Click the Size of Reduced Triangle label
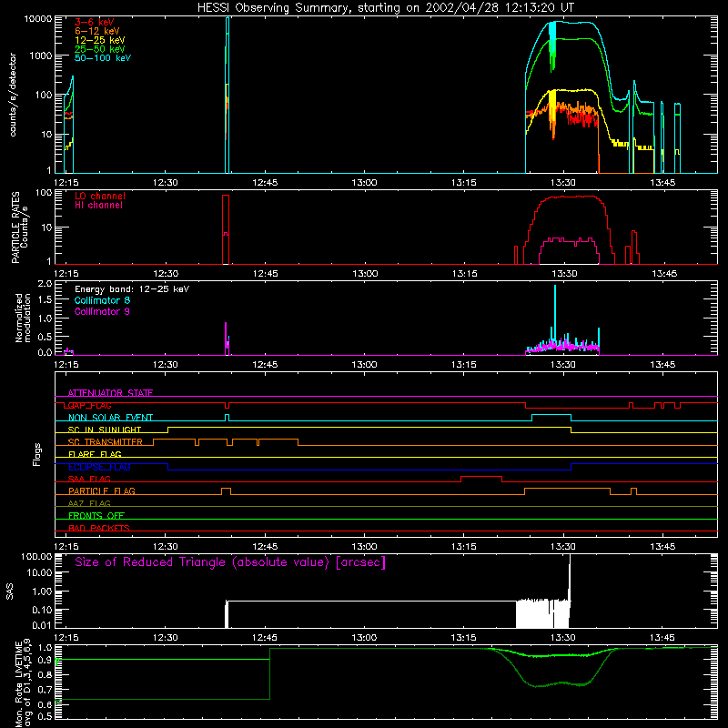The image size is (728, 728). pyautogui.click(x=230, y=562)
